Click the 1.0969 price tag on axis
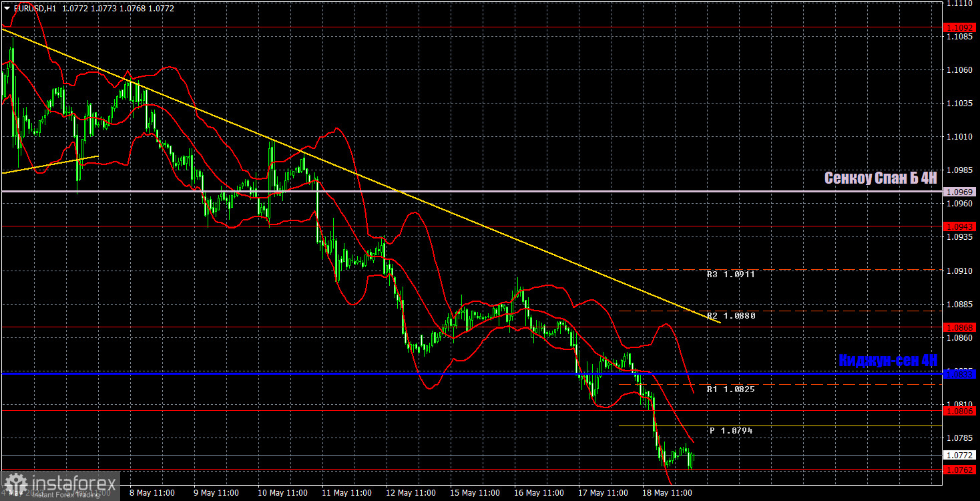 pos(960,192)
